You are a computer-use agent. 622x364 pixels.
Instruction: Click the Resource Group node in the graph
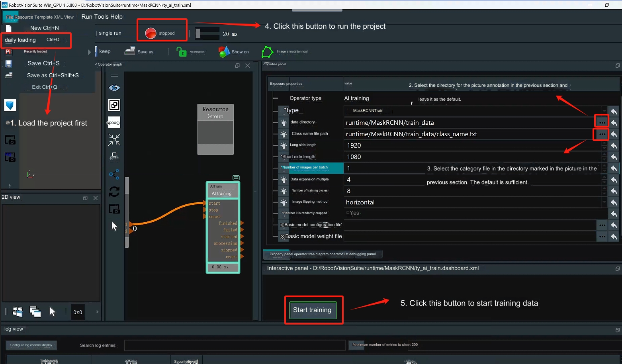tap(215, 129)
